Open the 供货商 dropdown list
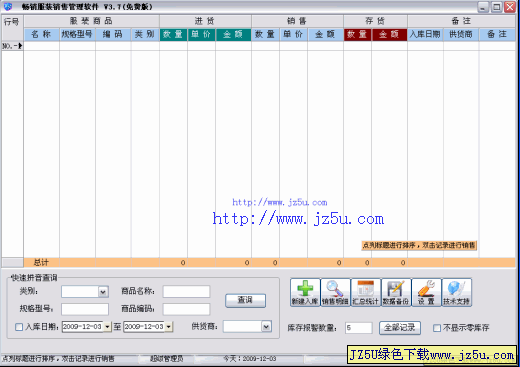Screen dimensions: 520x367 pos(266,326)
